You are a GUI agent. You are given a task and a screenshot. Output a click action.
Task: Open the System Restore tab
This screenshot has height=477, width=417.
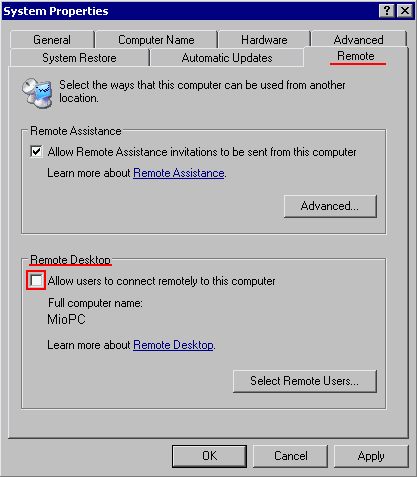(x=79, y=58)
